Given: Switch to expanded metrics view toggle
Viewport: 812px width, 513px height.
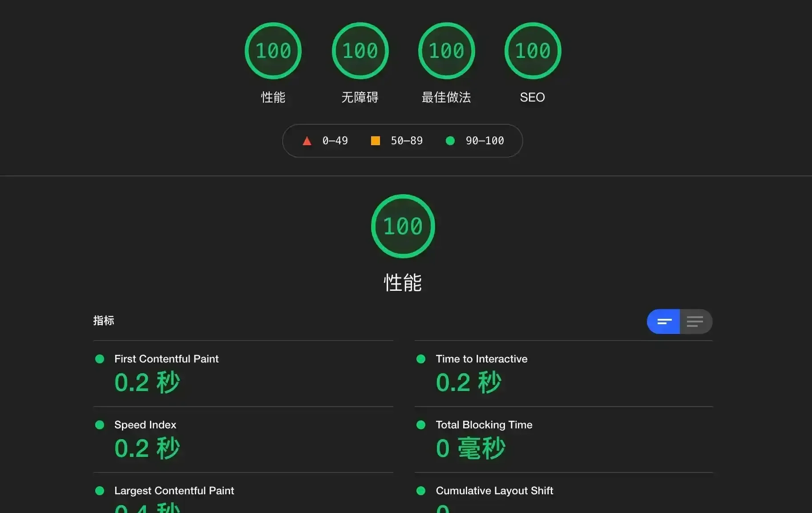Looking at the screenshot, I should pos(695,322).
